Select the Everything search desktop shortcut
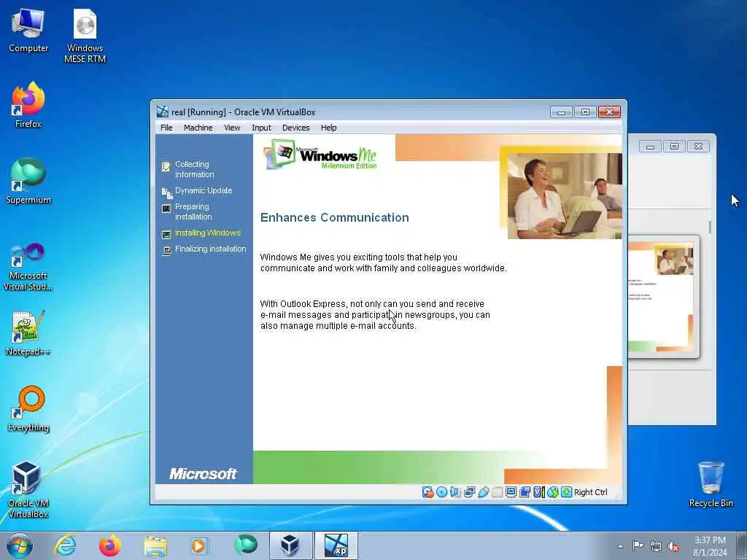The image size is (747, 560). pyautogui.click(x=28, y=408)
